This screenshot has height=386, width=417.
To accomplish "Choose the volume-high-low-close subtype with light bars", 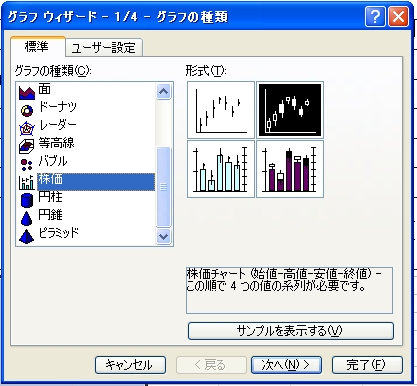I will click(221, 169).
